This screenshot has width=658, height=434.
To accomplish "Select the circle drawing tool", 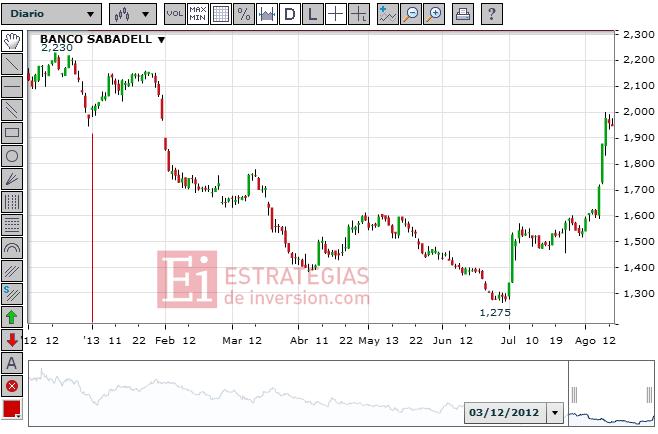I will 12,156.
